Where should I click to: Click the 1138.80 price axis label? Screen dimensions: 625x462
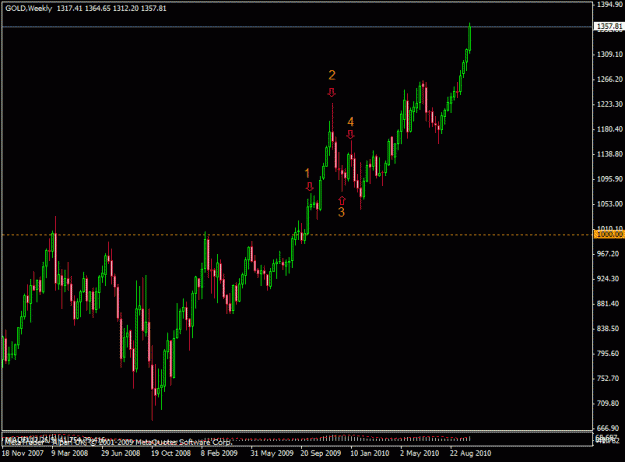(x=609, y=154)
